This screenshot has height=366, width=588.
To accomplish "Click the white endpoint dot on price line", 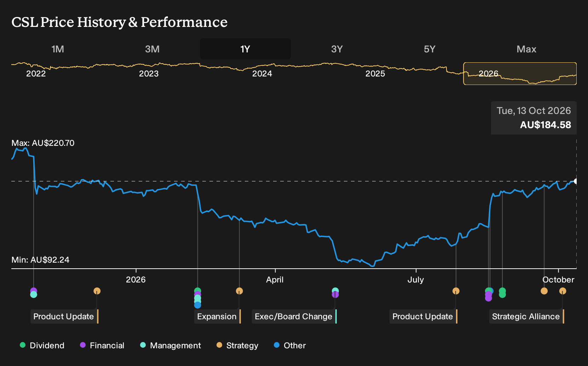I will (576, 181).
